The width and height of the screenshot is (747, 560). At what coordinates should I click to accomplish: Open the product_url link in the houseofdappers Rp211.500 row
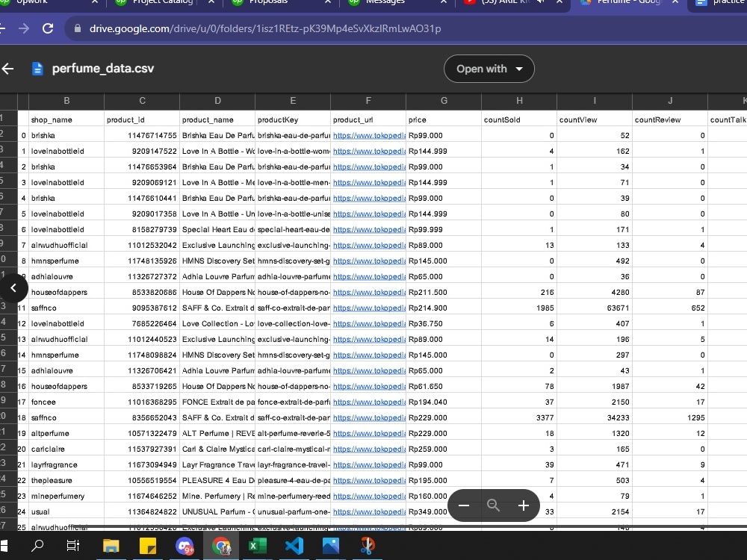click(x=369, y=292)
